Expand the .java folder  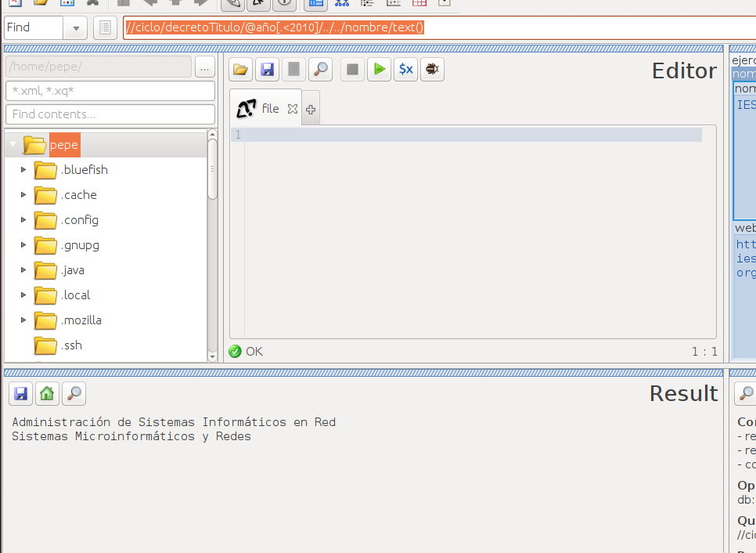coord(23,270)
